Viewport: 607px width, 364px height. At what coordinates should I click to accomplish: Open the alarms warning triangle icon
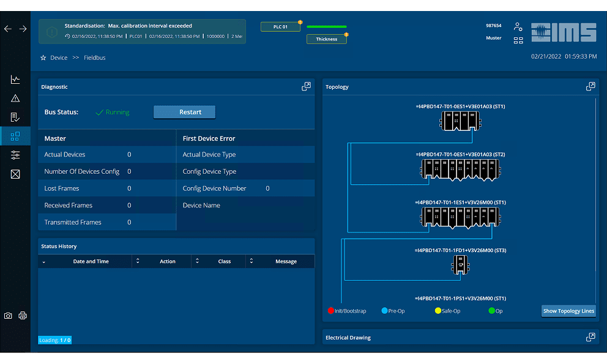point(15,98)
